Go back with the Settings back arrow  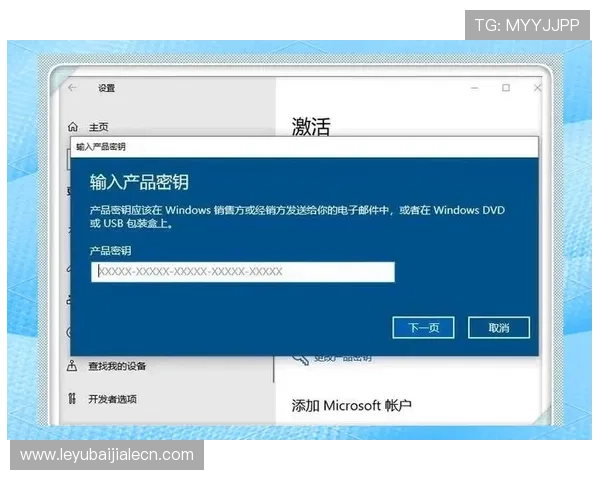click(72, 88)
